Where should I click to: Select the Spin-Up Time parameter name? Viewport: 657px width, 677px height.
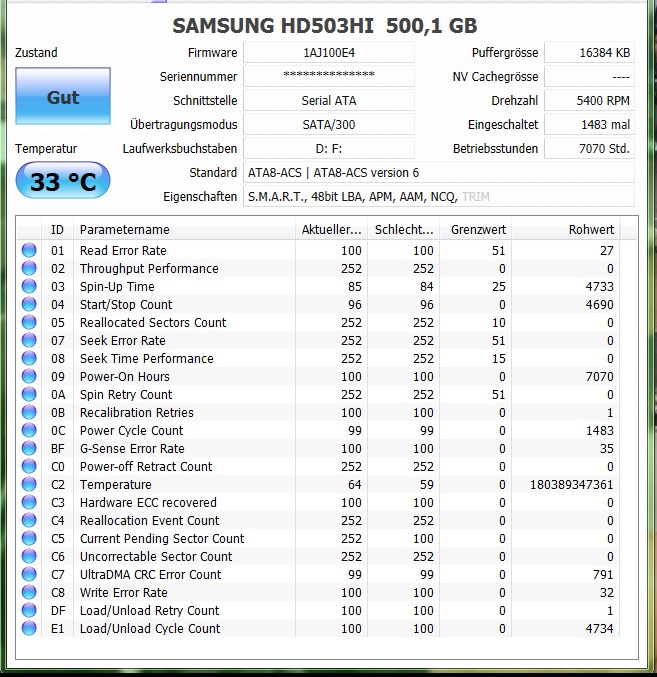(117, 287)
